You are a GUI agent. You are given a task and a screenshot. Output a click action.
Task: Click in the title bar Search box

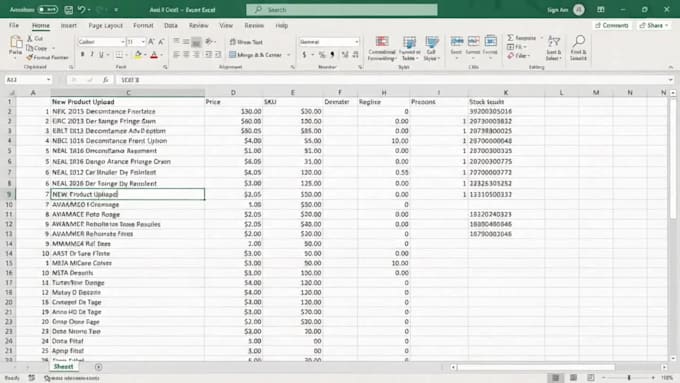[x=342, y=10]
